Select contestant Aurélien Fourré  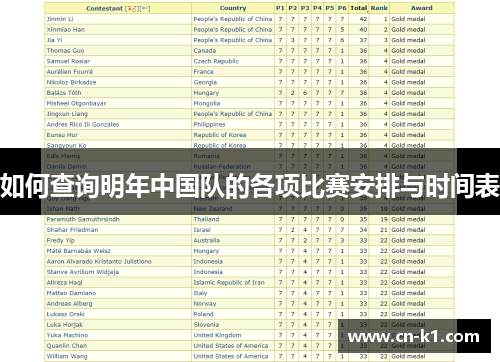70,72
